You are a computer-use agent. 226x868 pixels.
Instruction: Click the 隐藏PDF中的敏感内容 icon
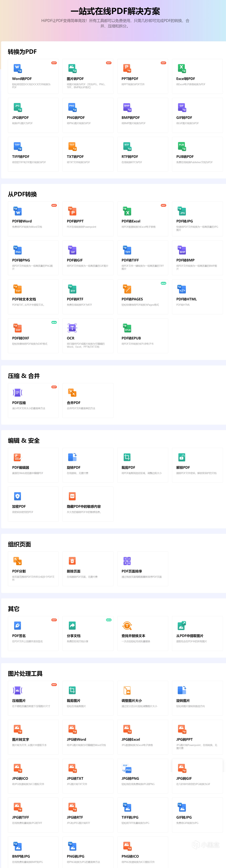click(72, 496)
